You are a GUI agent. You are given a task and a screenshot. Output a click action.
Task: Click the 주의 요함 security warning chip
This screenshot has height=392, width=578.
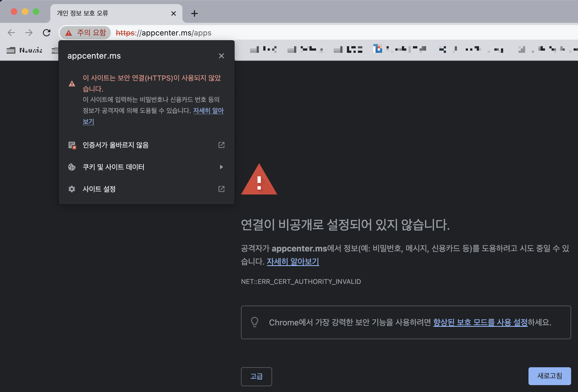coord(86,33)
